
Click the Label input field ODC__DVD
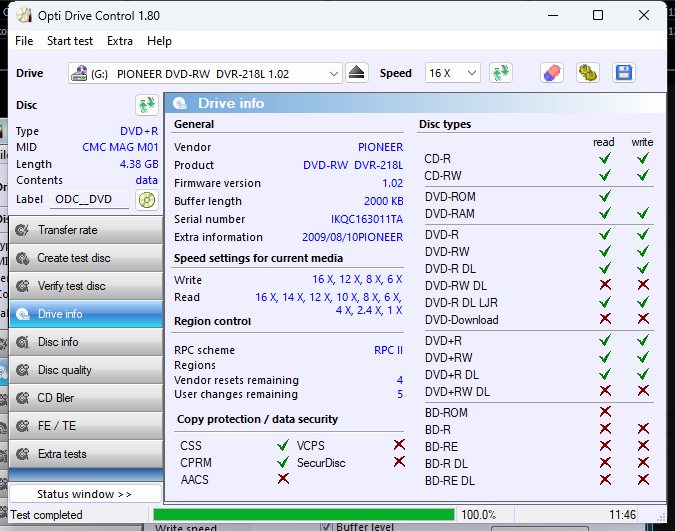pyautogui.click(x=89, y=199)
